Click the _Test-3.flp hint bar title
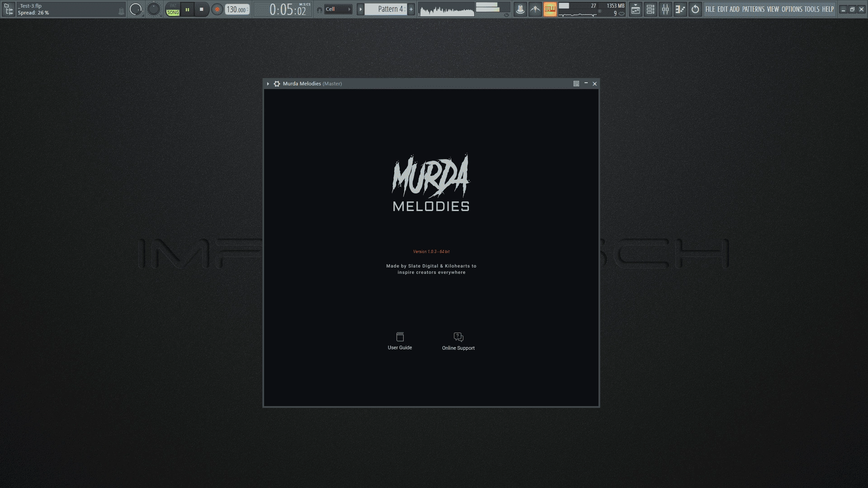 click(x=30, y=6)
